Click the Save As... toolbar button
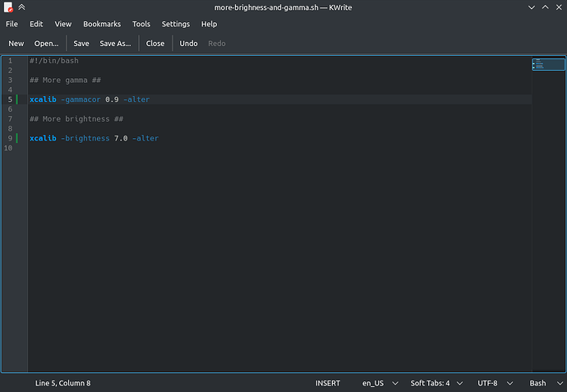The width and height of the screenshot is (567, 392). coord(115,44)
